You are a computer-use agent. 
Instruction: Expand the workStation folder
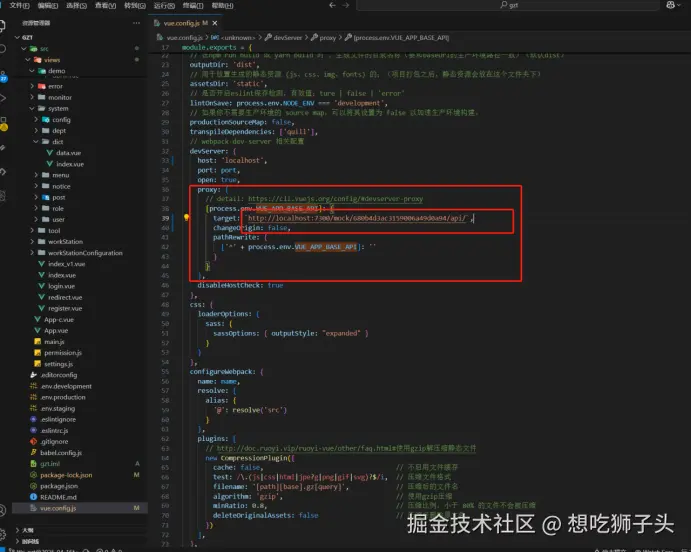(x=32, y=241)
